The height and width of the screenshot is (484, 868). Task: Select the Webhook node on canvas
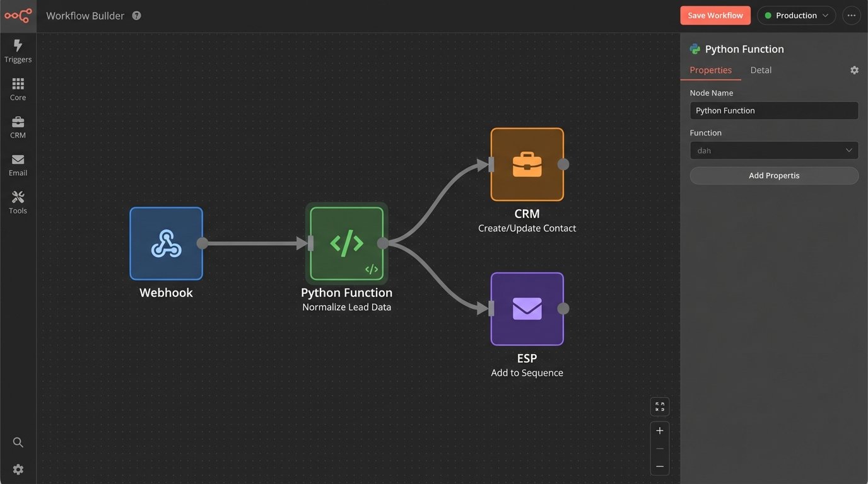tap(167, 244)
